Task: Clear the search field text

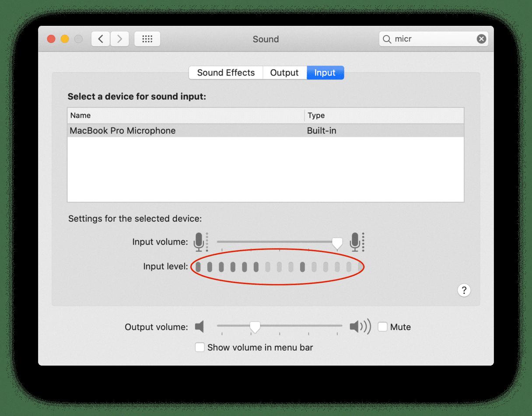Action: point(481,39)
